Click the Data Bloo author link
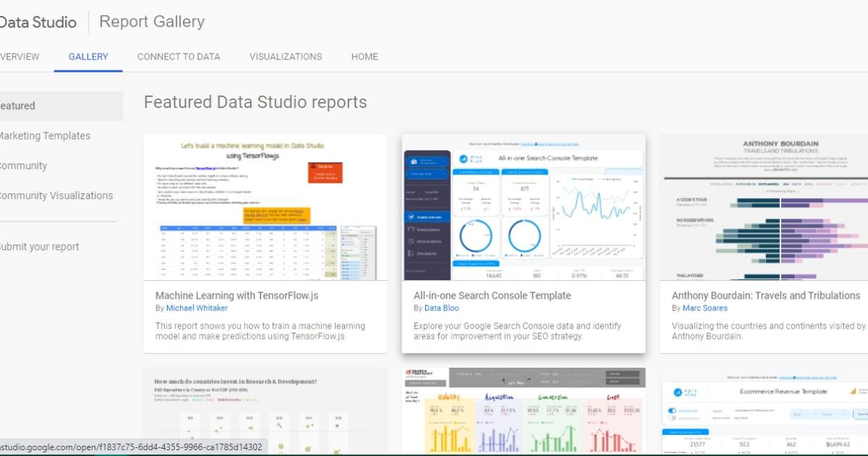868x456 pixels. [443, 308]
